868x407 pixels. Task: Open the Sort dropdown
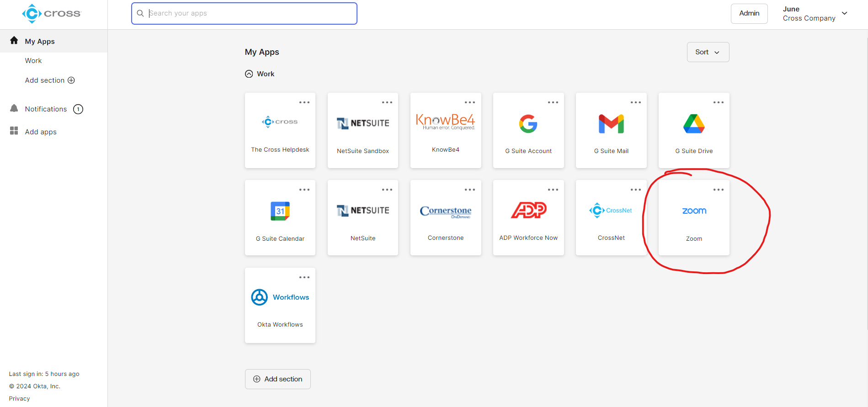pyautogui.click(x=708, y=52)
